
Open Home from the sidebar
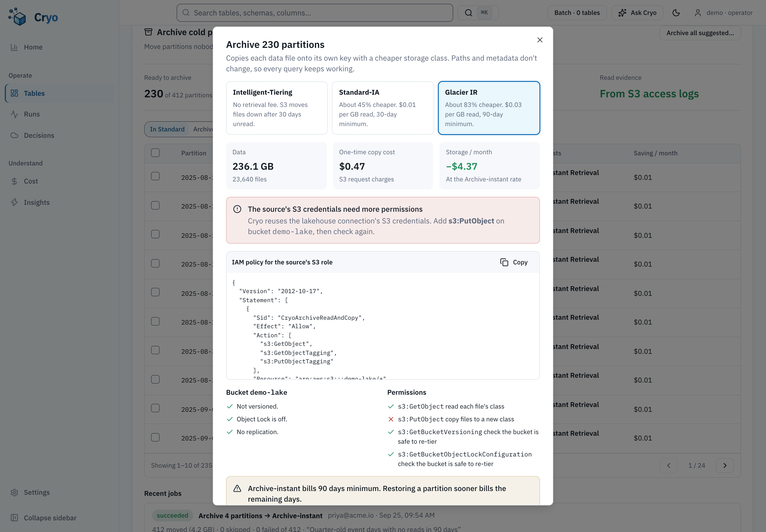[59, 47]
